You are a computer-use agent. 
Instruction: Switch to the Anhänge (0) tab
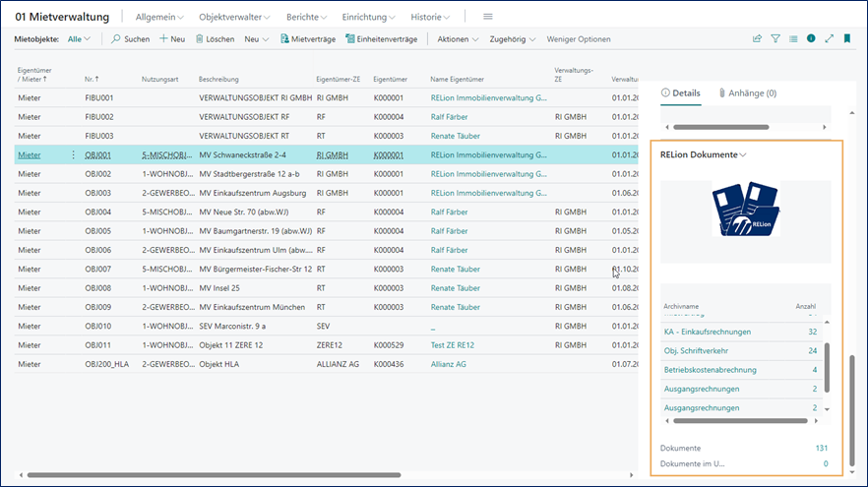(x=747, y=93)
